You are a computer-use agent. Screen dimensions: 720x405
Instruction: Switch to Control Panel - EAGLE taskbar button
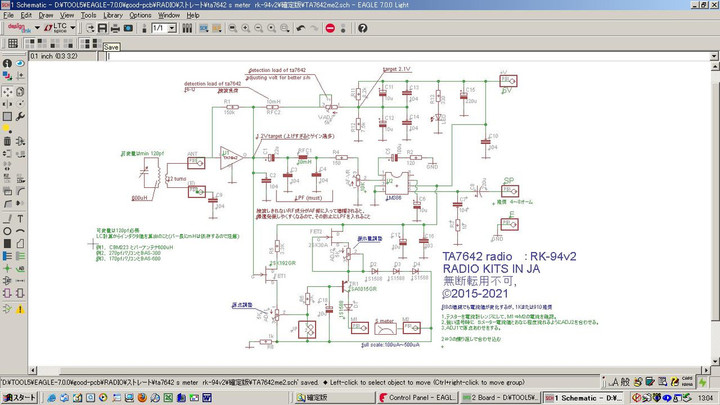[x=416, y=397]
